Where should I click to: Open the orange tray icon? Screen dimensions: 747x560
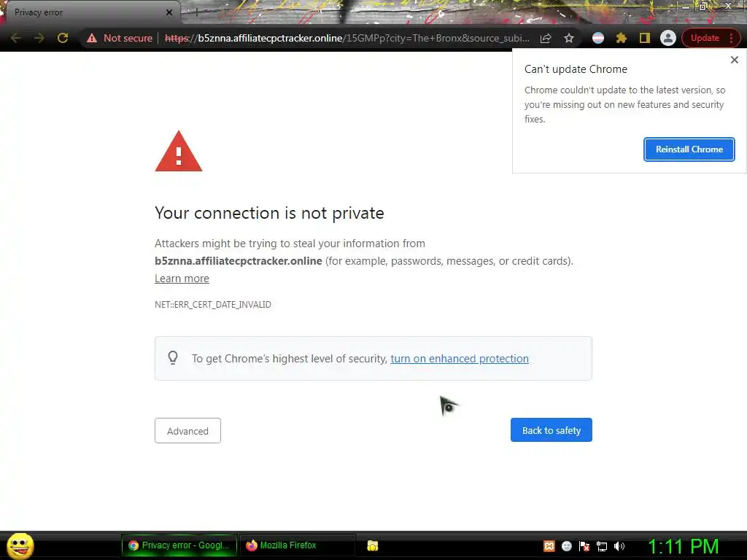[x=549, y=546]
